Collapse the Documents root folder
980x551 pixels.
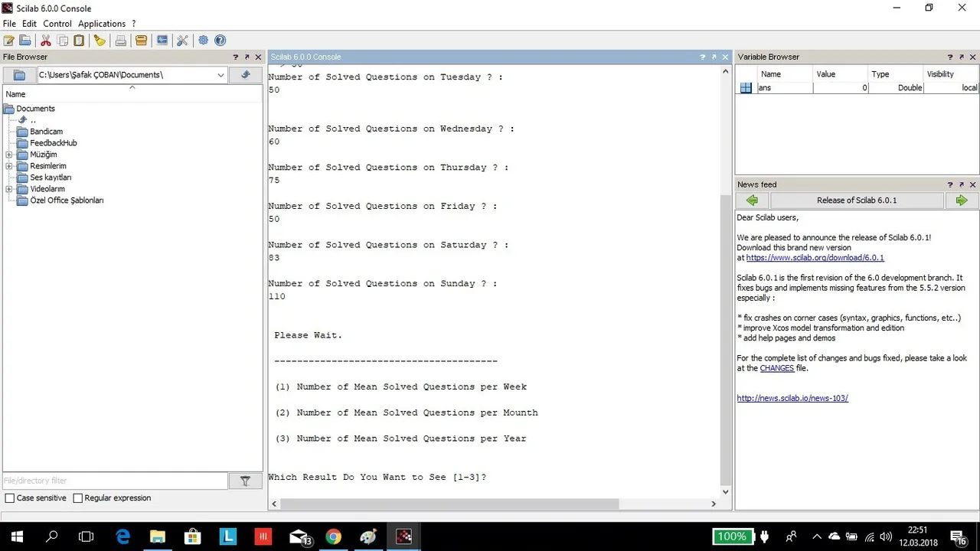click(9, 109)
